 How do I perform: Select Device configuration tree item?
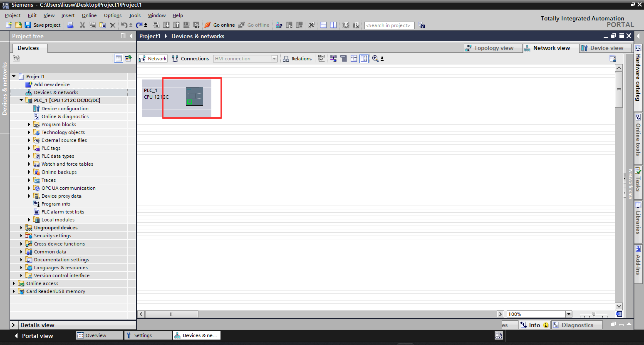tap(65, 109)
